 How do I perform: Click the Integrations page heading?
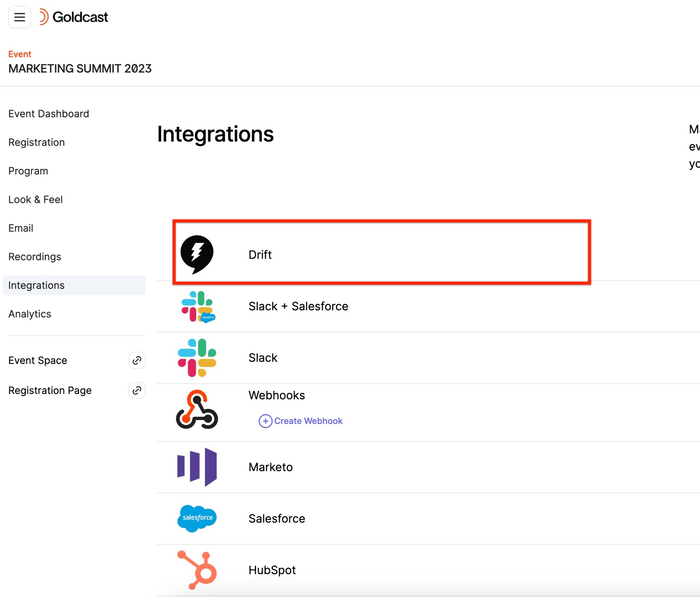pyautogui.click(x=216, y=134)
